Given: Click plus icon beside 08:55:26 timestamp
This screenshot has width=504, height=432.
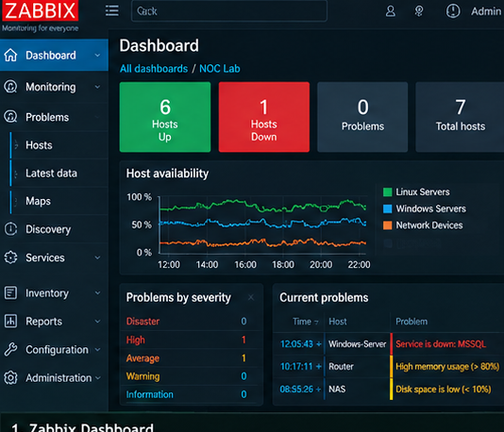Looking at the screenshot, I should pyautogui.click(x=318, y=390).
